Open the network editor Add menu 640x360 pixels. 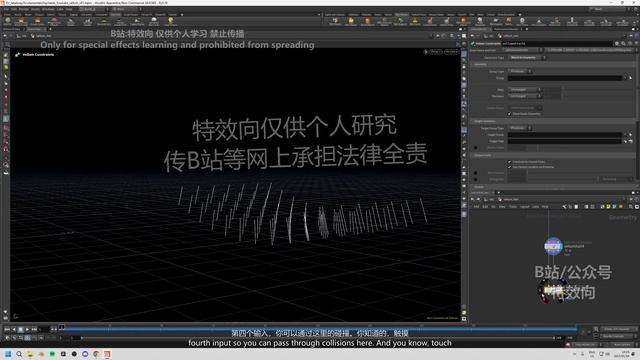click(476, 207)
